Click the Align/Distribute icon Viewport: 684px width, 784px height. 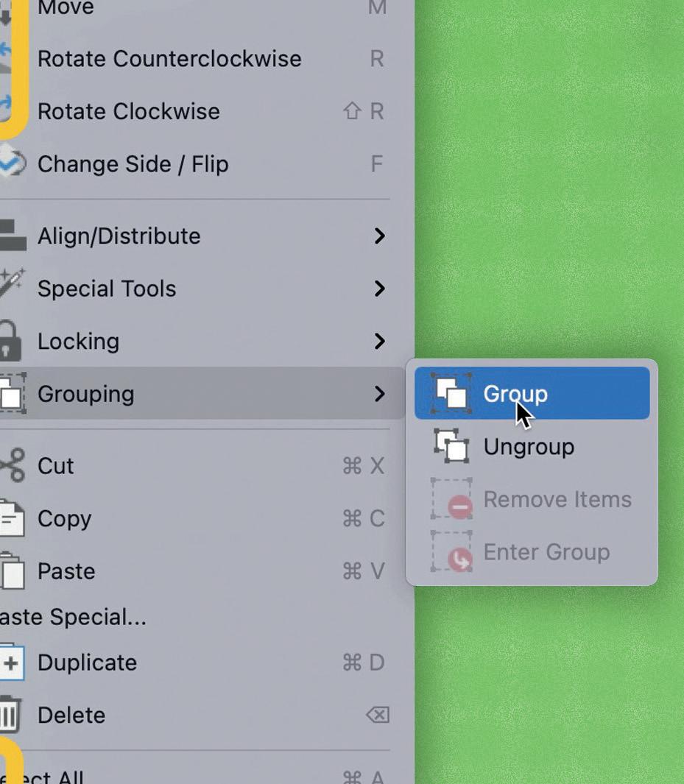point(13,235)
